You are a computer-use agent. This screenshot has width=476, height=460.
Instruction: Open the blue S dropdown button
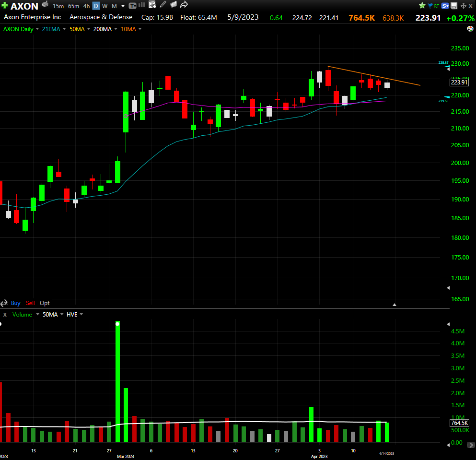445,6
